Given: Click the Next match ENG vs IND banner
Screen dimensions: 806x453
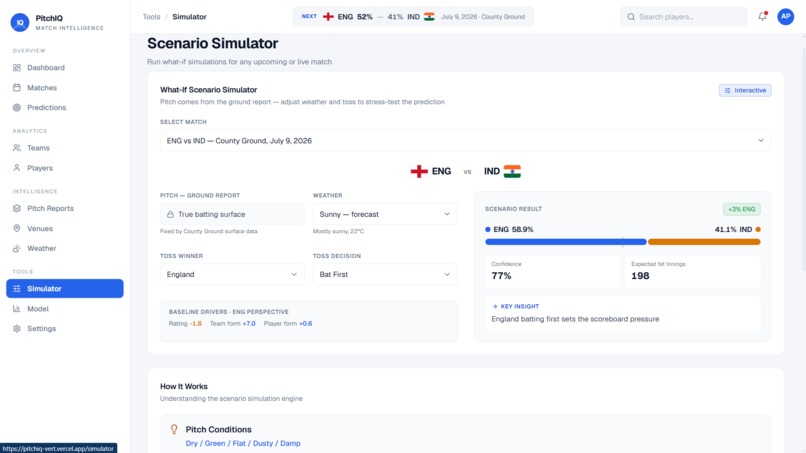Looking at the screenshot, I should tap(413, 16).
